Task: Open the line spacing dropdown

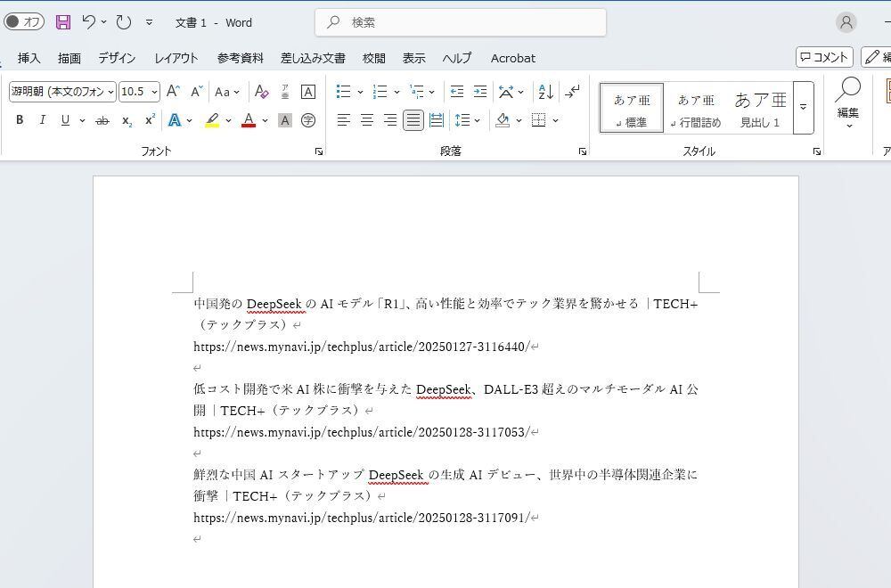Action: [469, 120]
